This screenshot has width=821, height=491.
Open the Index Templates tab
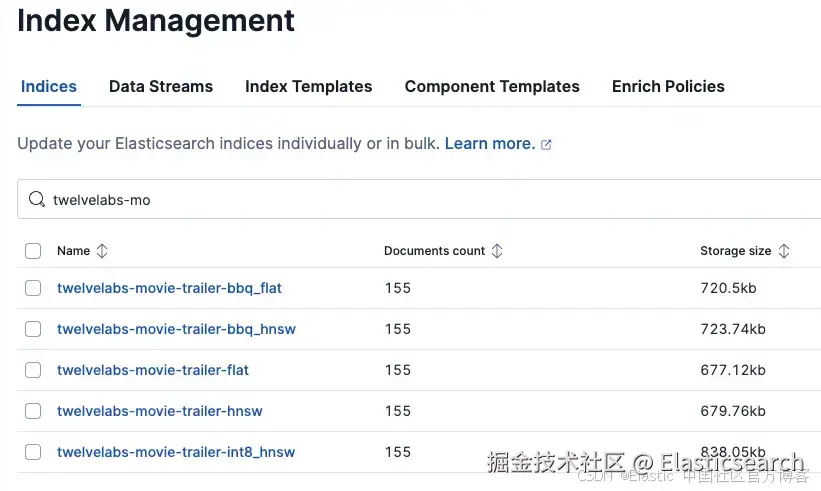tap(308, 86)
